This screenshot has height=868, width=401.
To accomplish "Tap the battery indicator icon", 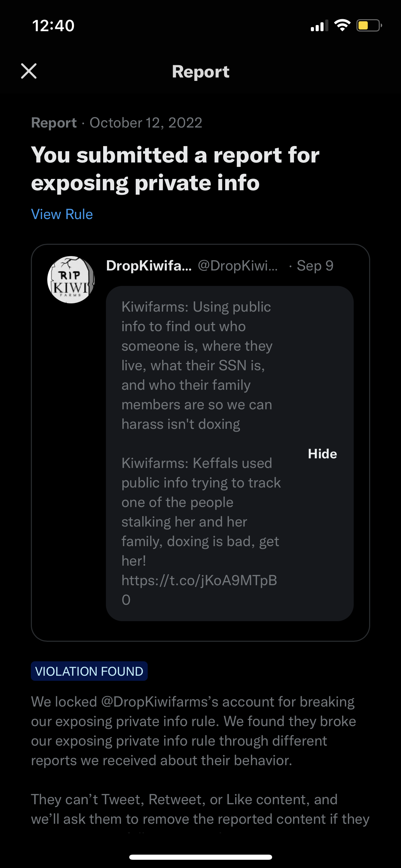I will coord(369,25).
